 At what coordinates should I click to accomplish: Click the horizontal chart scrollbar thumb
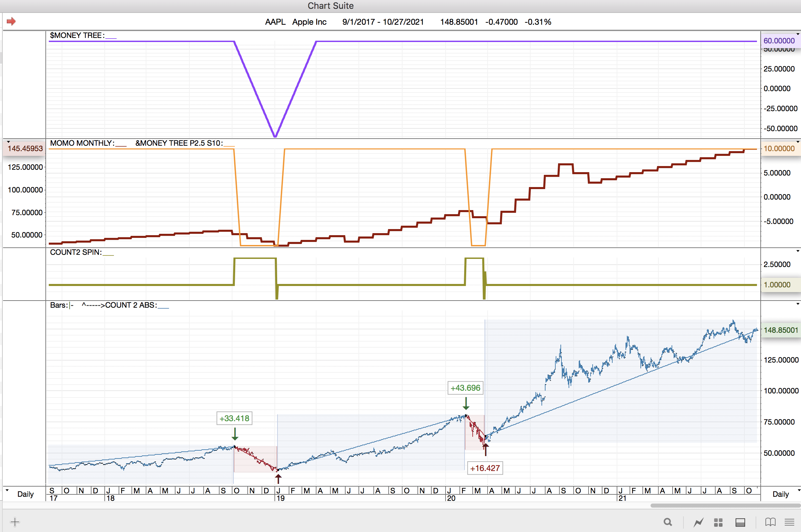coord(725,506)
